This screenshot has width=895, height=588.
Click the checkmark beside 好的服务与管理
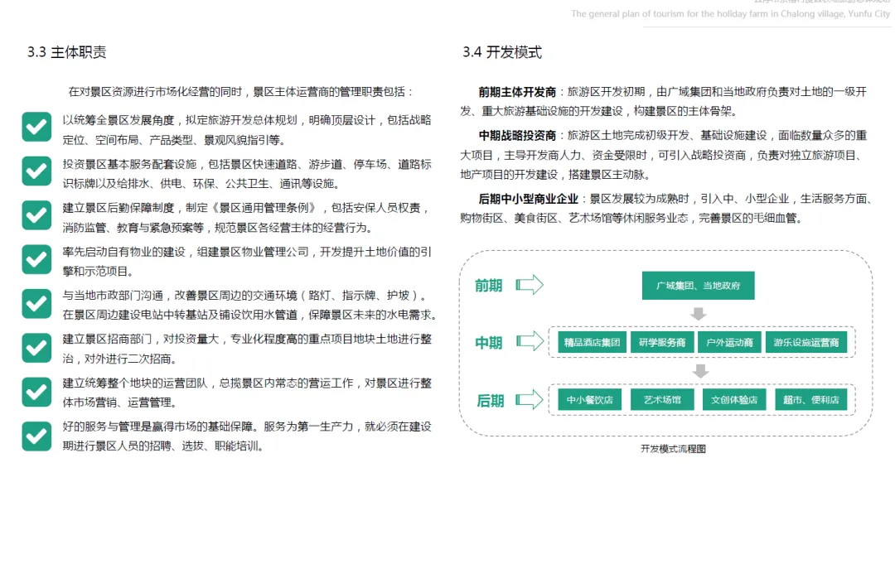click(x=36, y=436)
